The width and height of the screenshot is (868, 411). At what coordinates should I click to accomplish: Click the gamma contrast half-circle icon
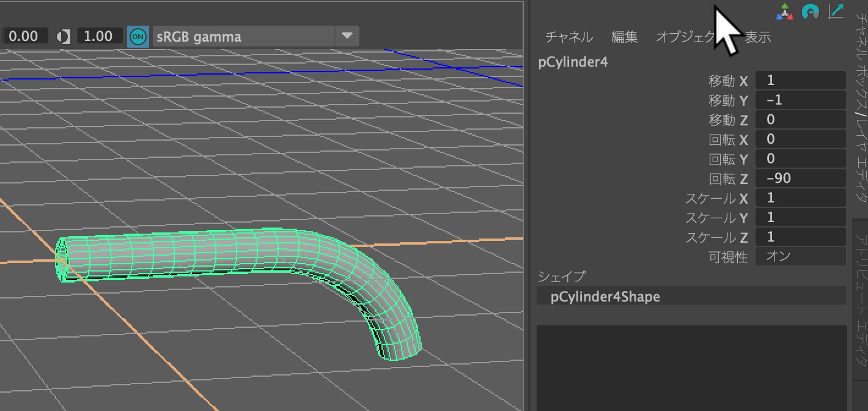coord(64,37)
